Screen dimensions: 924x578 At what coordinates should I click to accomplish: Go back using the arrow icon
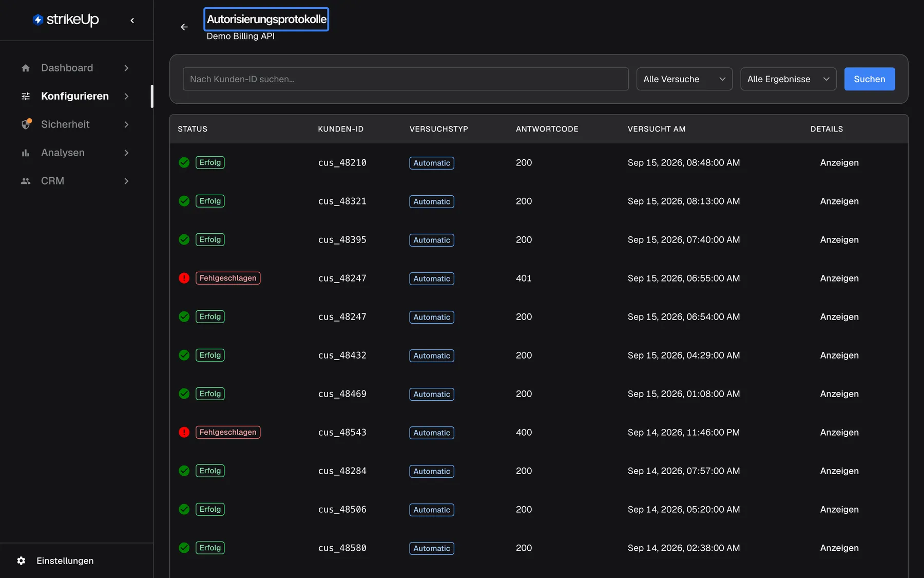point(184,27)
